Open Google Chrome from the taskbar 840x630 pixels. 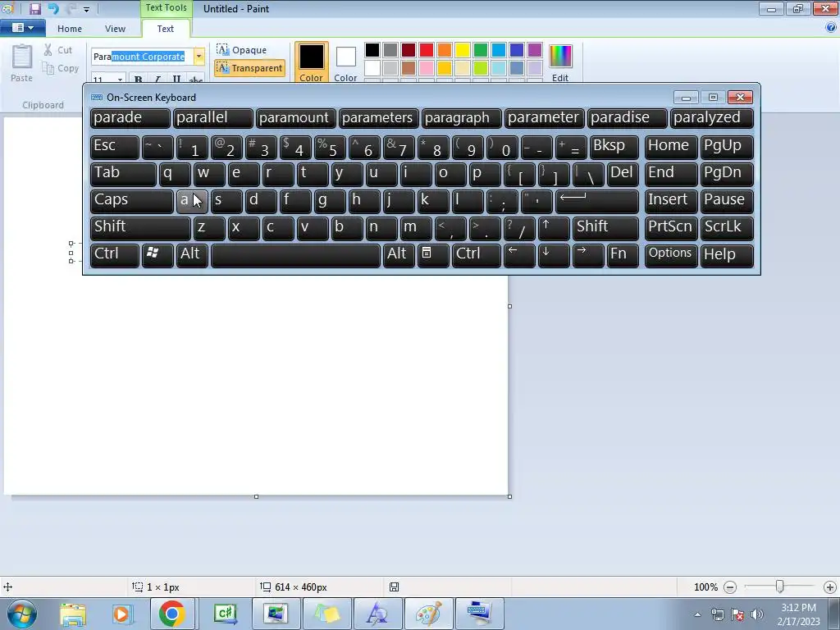pos(171,614)
